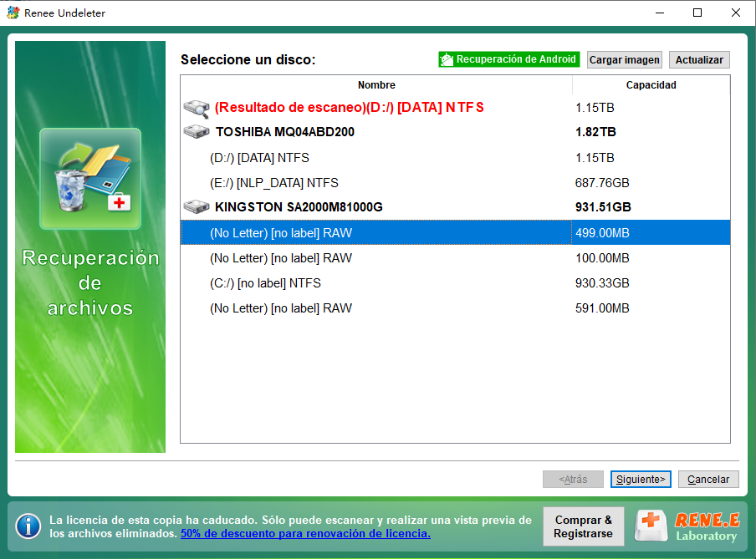
Task: Cancel with the Cancelar button
Action: [x=708, y=479]
